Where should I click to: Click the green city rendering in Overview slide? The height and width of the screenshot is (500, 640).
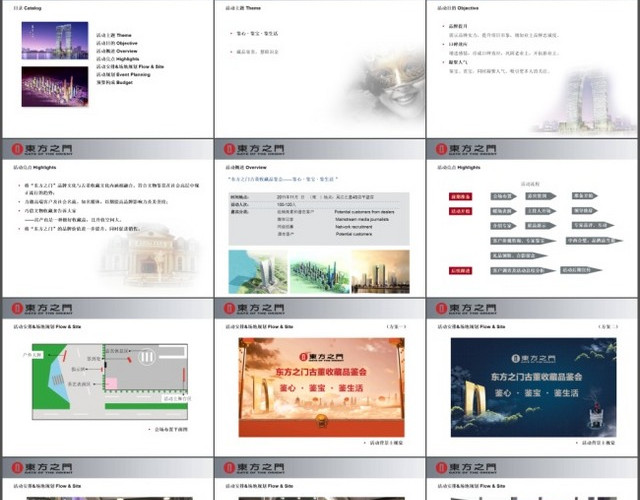click(x=320, y=272)
